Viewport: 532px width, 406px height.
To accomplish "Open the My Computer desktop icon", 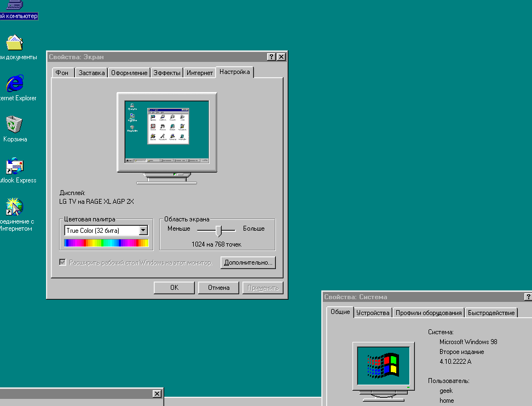I will [15, 5].
